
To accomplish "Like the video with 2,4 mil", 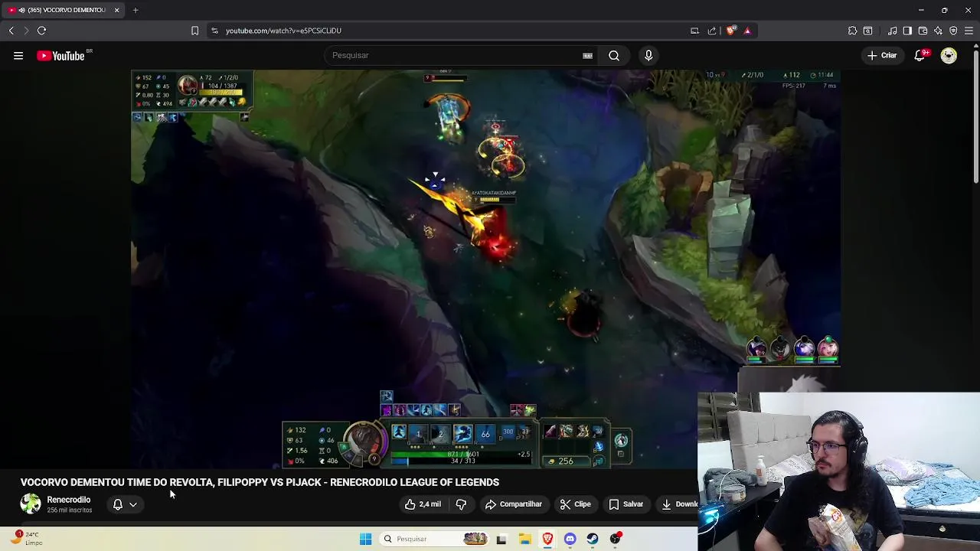I will [x=423, y=504].
